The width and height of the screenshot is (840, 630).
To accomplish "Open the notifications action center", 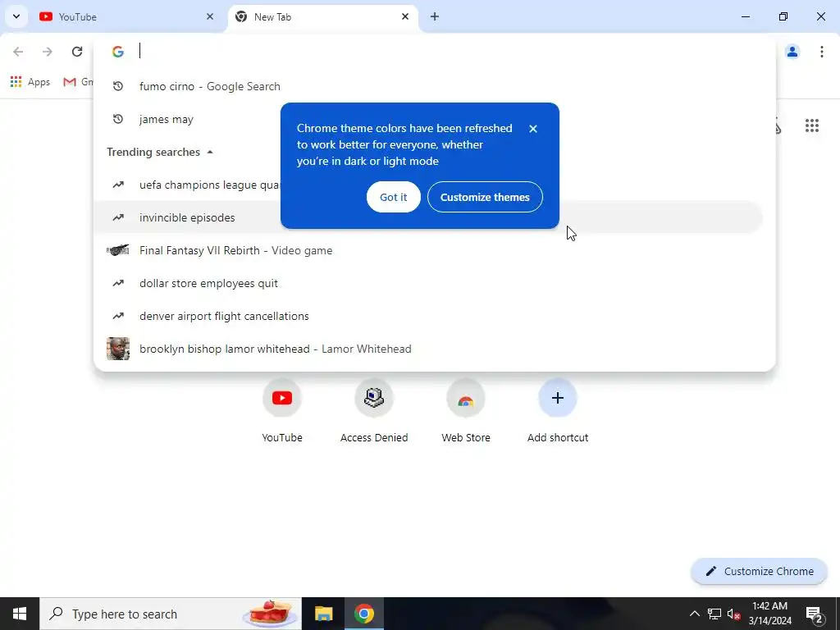I will pyautogui.click(x=815, y=614).
